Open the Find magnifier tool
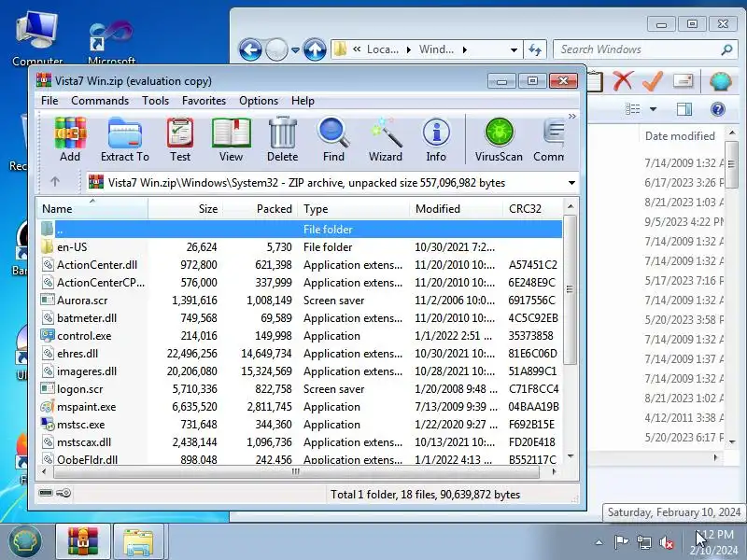Screen dimensions: 747x560 (x=333, y=139)
